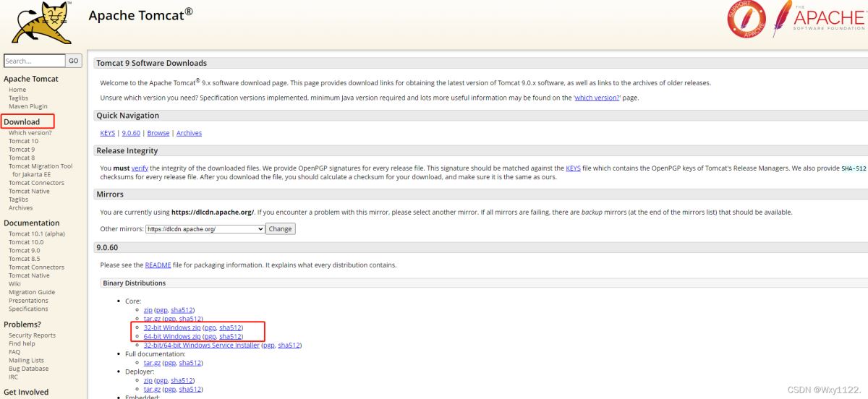
Task: Click the GO search button
Action: [x=74, y=61]
